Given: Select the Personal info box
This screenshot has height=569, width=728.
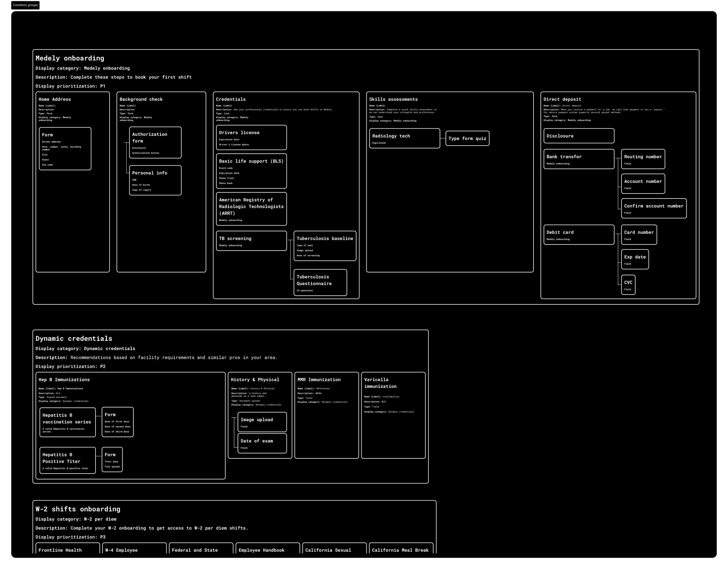Looking at the screenshot, I should [155, 180].
